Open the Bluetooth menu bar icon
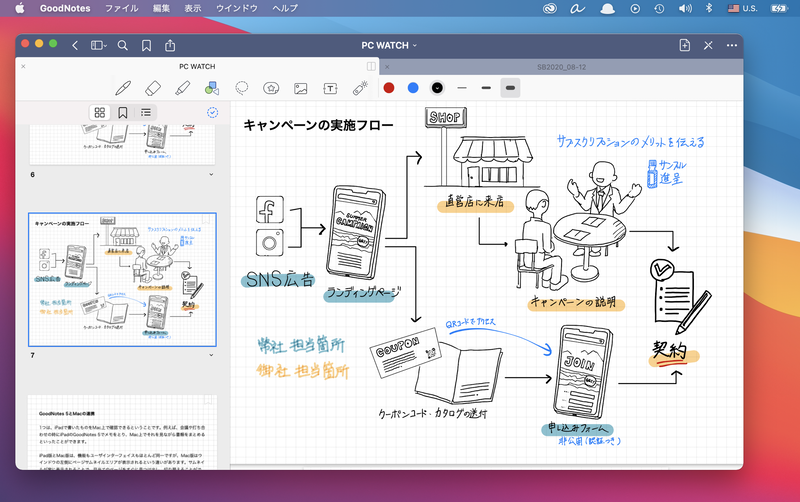Viewport: 800px width, 502px height. click(709, 8)
